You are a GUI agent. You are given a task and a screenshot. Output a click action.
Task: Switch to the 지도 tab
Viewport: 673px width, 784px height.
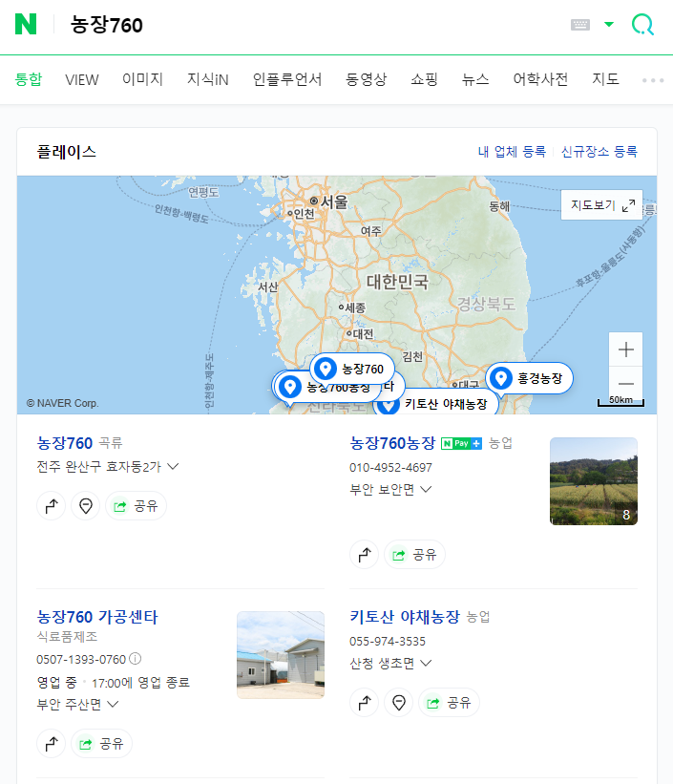tap(605, 79)
